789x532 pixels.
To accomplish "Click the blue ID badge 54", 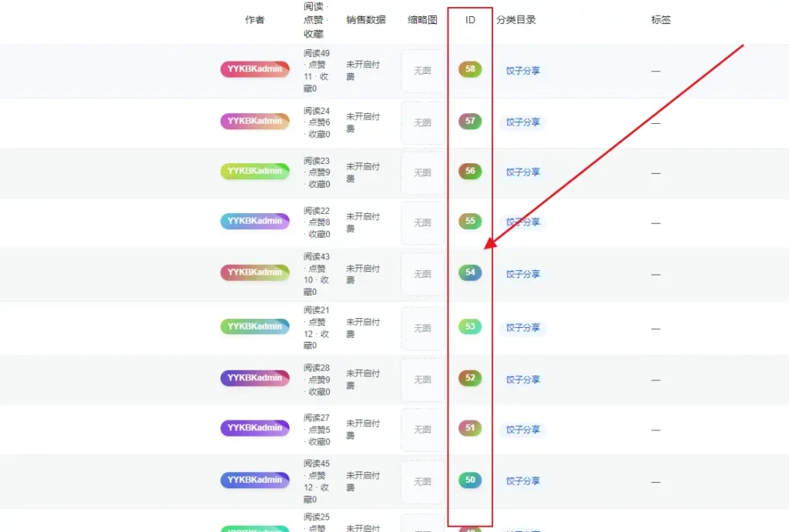I will 468,273.
